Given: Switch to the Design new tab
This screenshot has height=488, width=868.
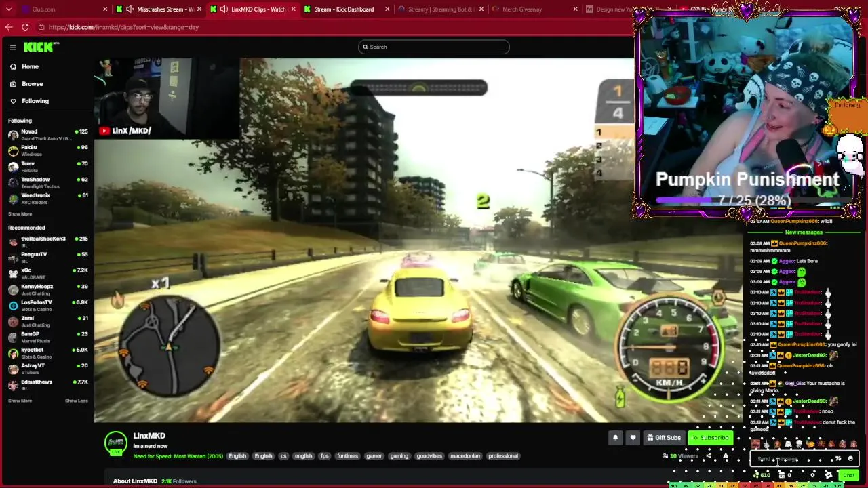Looking at the screenshot, I should tap(610, 9).
